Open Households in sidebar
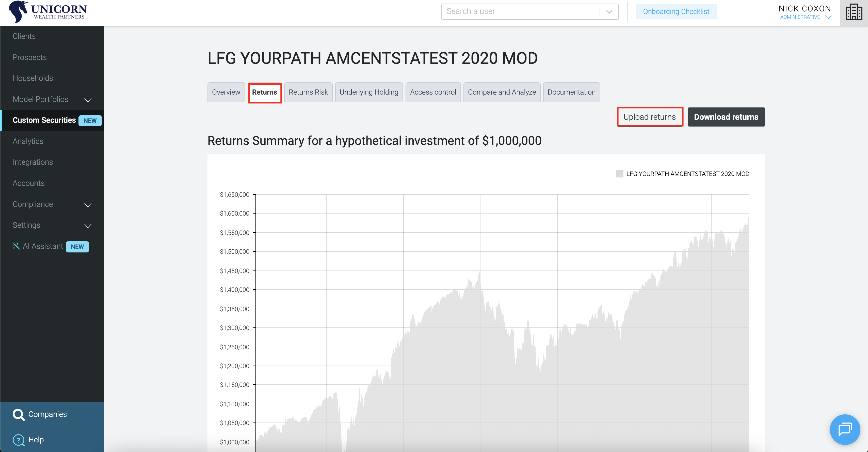This screenshot has width=868, height=452. (x=33, y=78)
